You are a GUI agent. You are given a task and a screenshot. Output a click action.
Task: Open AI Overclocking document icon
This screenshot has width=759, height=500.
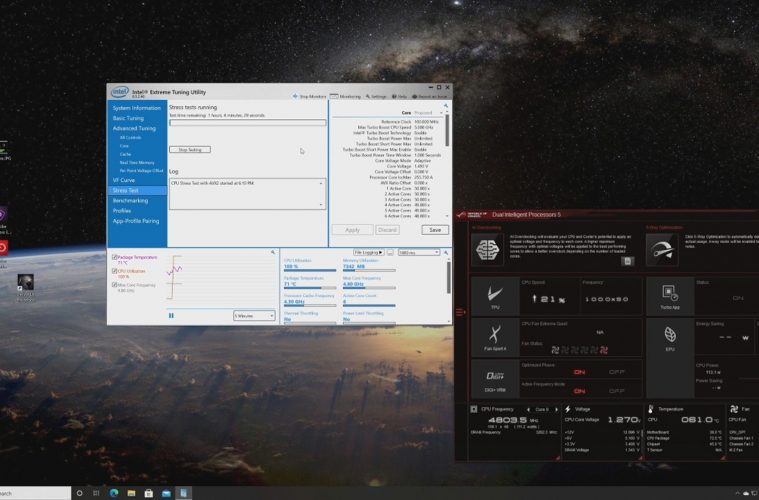(627, 261)
